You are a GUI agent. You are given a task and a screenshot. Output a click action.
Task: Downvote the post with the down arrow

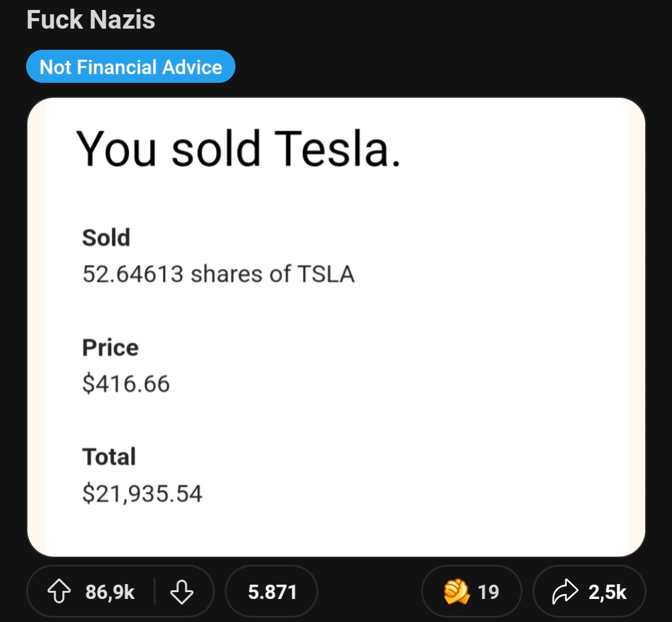(x=182, y=592)
